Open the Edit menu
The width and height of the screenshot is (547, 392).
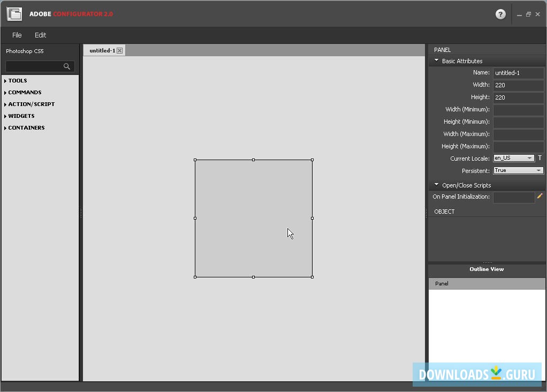(40, 35)
